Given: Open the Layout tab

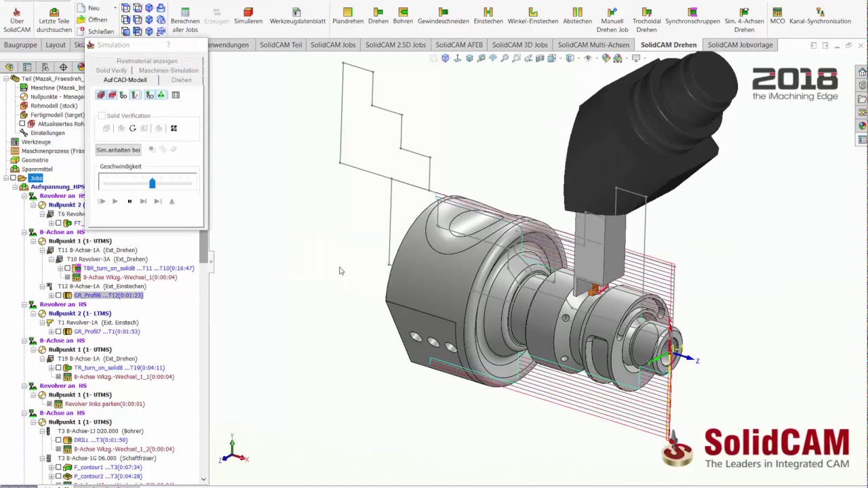Looking at the screenshot, I should [x=56, y=45].
